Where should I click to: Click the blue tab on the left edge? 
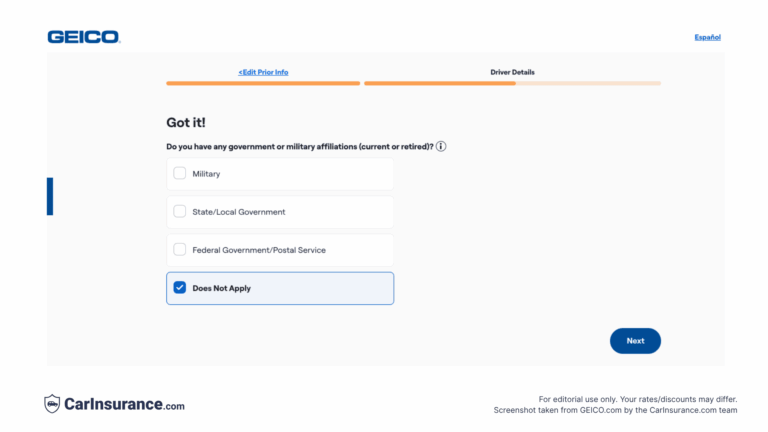pos(49,196)
